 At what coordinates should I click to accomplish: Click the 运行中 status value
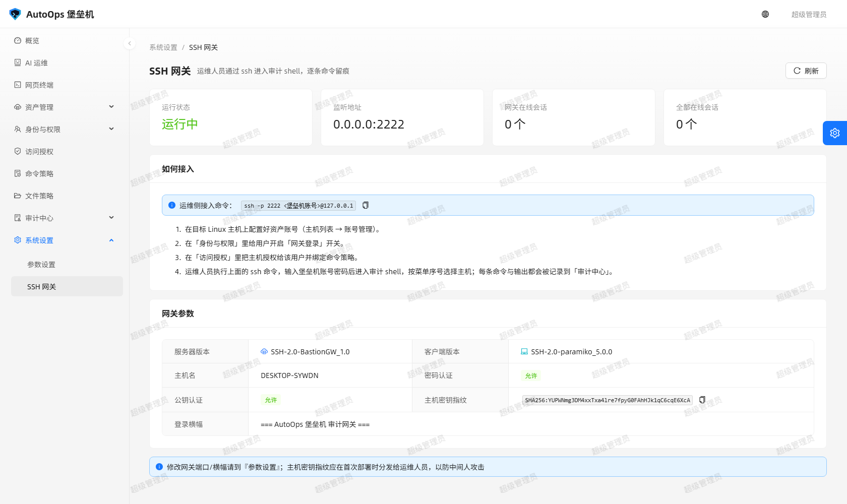[x=180, y=124]
